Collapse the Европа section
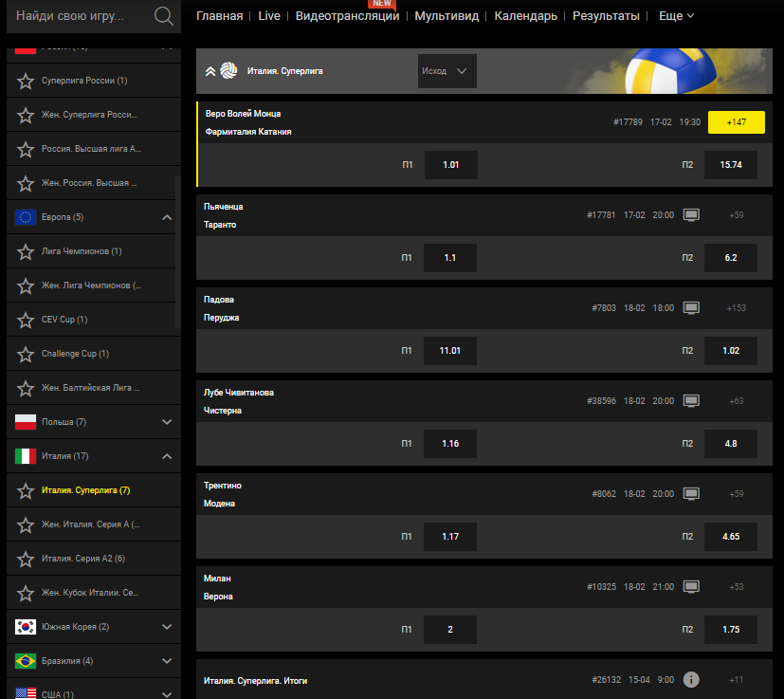The width and height of the screenshot is (784, 699). point(167,217)
